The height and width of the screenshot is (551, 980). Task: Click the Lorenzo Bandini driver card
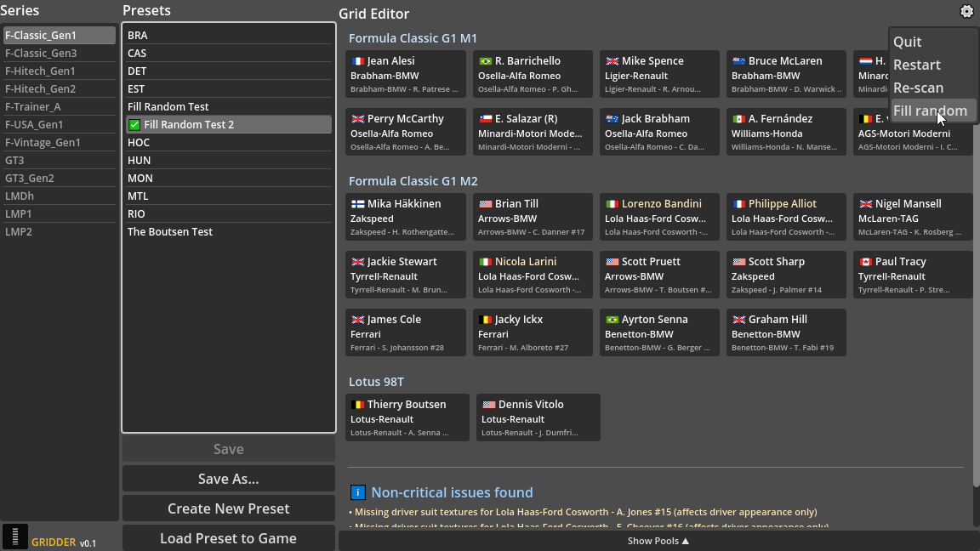coord(659,217)
